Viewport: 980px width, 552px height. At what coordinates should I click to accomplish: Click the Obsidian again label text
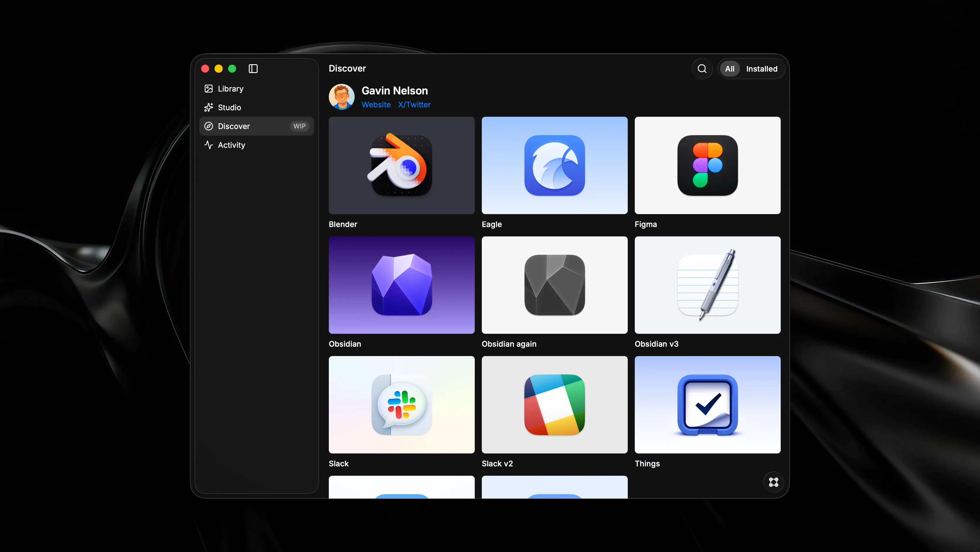pos(509,344)
